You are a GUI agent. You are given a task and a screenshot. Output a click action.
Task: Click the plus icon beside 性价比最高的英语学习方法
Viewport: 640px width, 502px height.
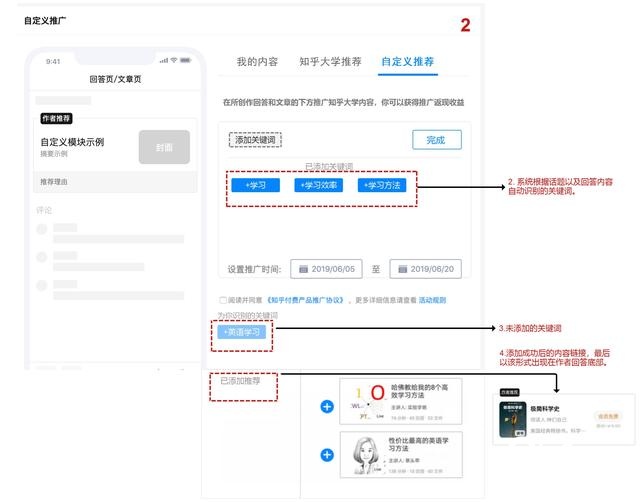pos(326,455)
